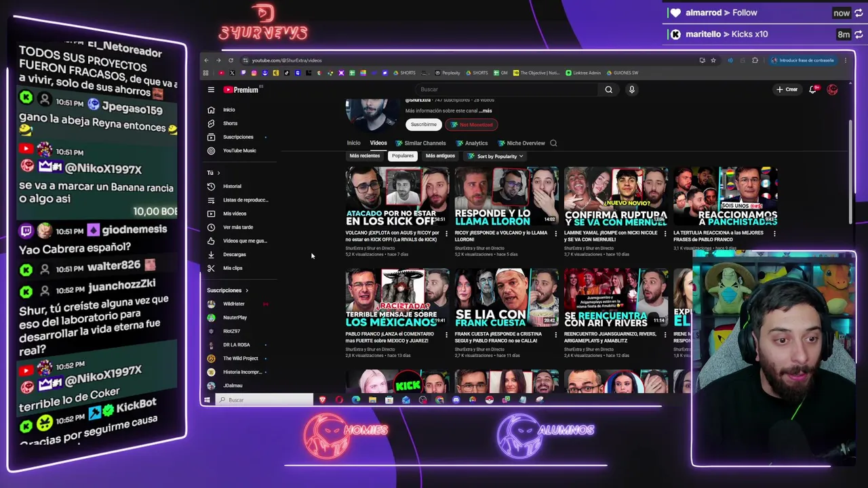This screenshot has height=488, width=868.
Task: Open the browser extensions puzzle icon
Action: 755,60
